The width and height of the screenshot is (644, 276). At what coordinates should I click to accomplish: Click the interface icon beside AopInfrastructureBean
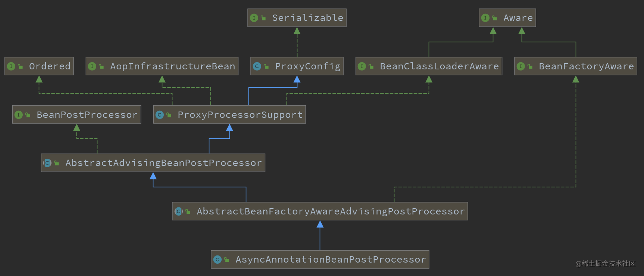tap(92, 66)
